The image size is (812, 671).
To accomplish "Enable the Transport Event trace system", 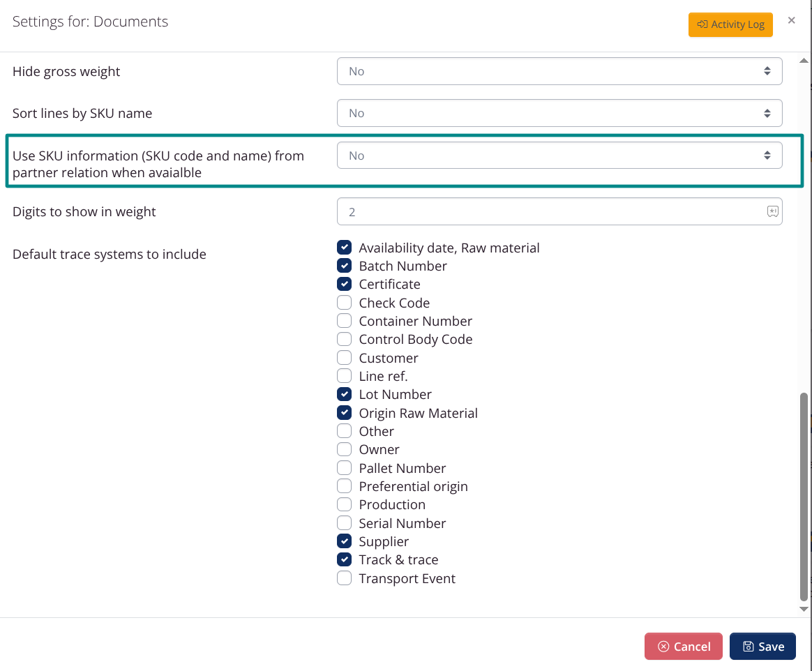I will pyautogui.click(x=344, y=578).
